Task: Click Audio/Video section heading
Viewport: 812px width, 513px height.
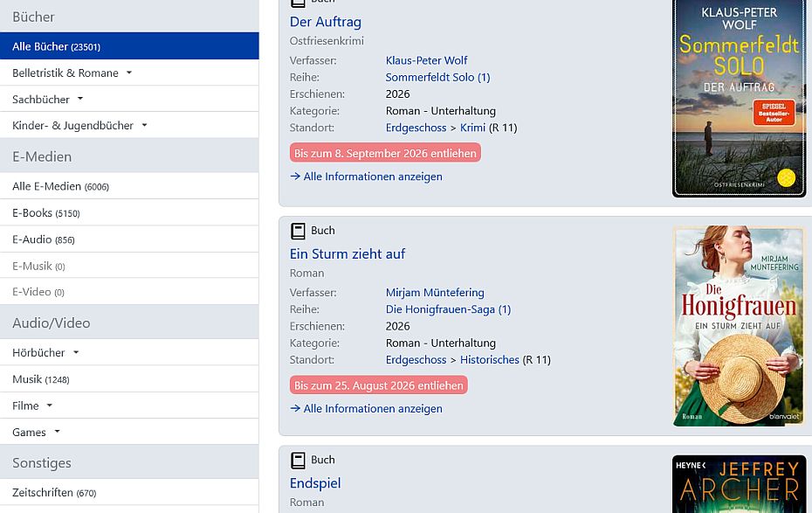Action: coord(52,322)
